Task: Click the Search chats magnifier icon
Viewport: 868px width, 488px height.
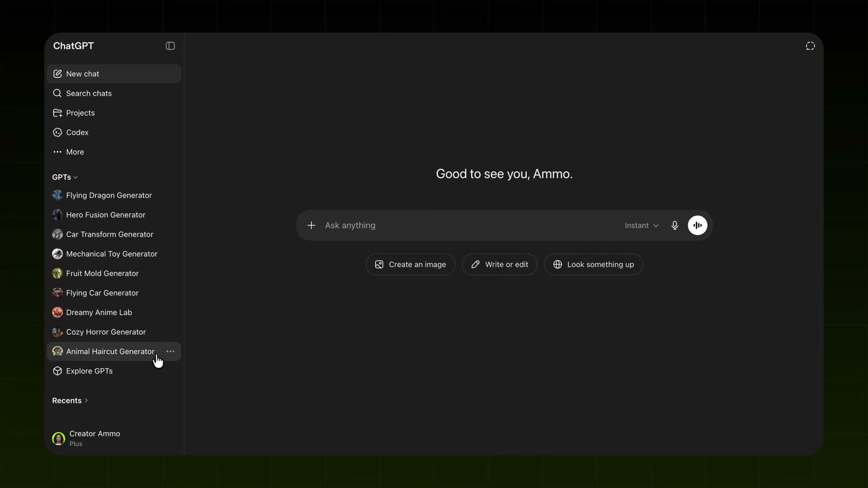Action: (57, 93)
